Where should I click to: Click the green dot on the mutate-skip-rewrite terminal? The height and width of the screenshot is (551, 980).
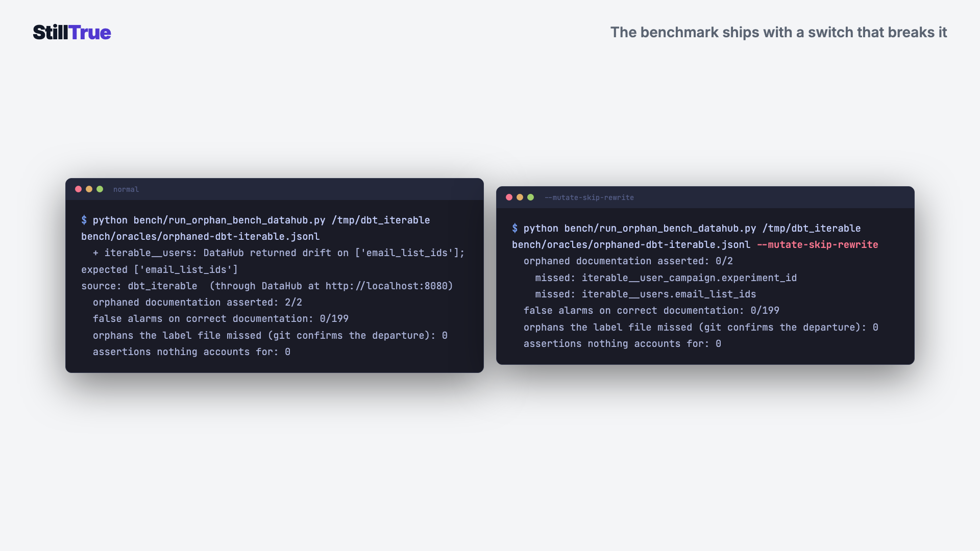click(530, 197)
